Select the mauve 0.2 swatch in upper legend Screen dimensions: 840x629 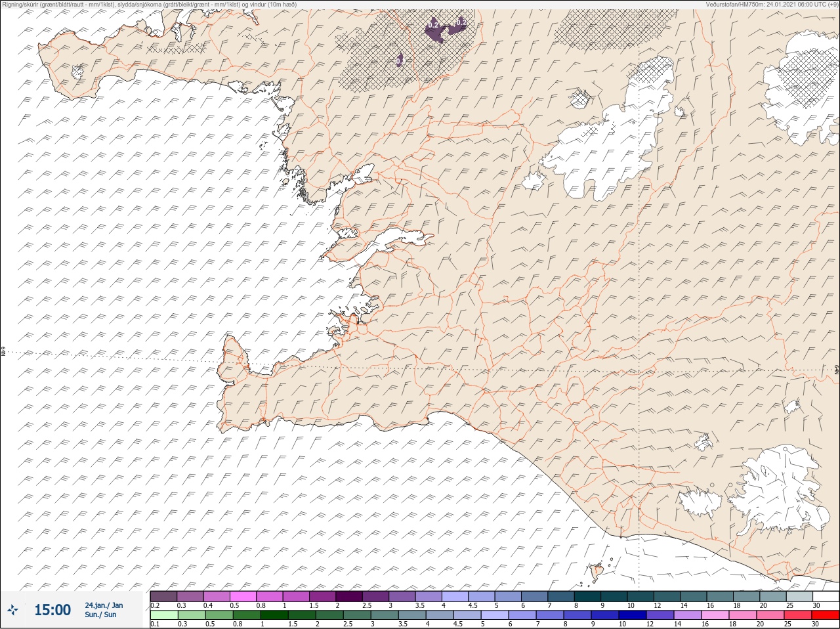[x=163, y=597]
